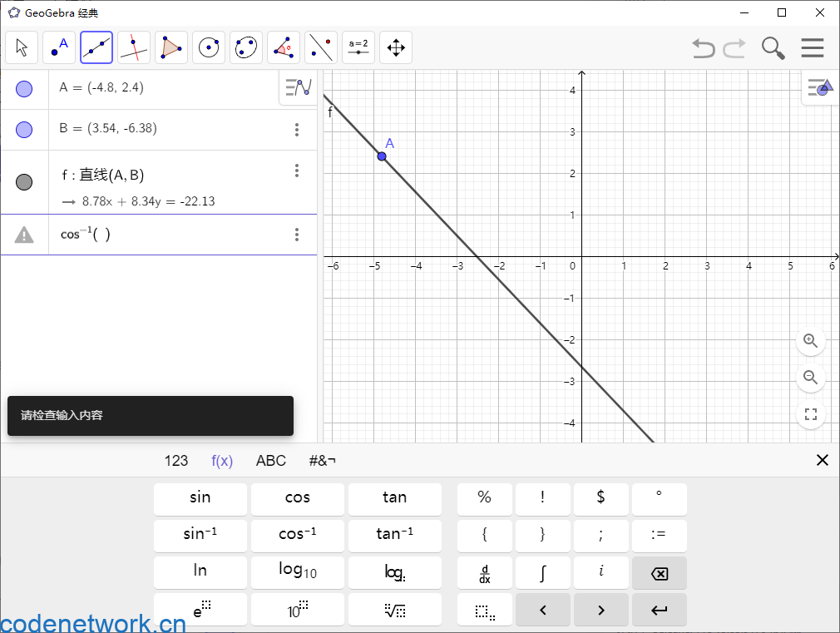The image size is (840, 633).
Task: Toggle visibility of point B
Action: click(24, 130)
